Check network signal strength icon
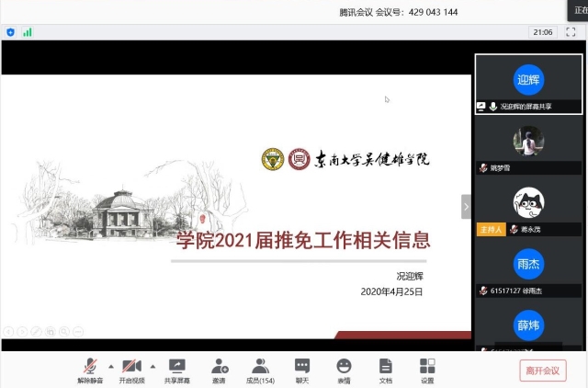Screen dimensions: 588x388 [28, 32]
